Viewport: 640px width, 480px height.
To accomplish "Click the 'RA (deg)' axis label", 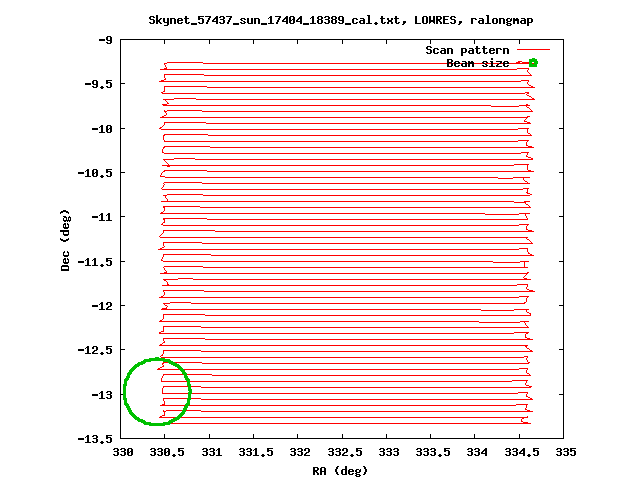I will [340, 471].
